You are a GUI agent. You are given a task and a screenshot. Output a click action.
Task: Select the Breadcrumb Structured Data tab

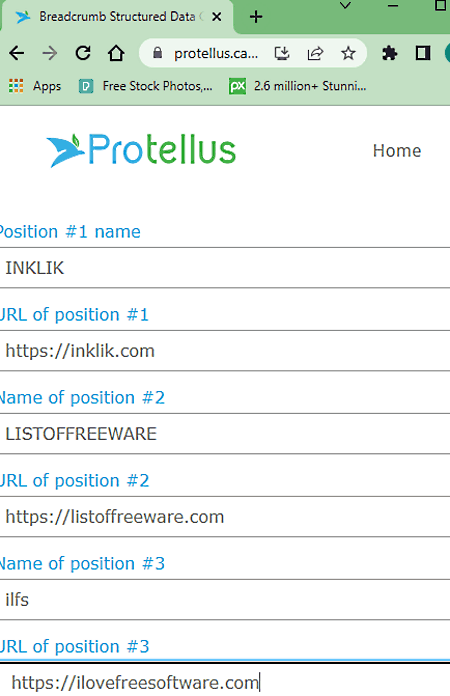[x=117, y=17]
